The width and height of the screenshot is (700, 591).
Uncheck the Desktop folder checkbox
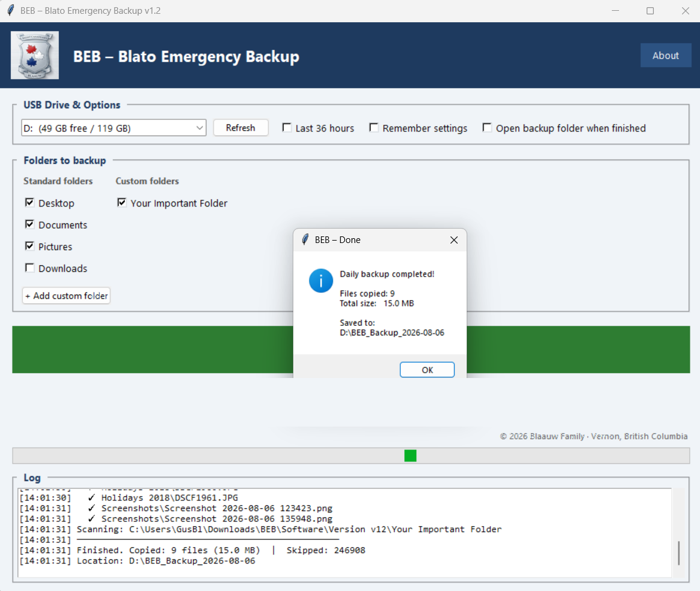(29, 203)
